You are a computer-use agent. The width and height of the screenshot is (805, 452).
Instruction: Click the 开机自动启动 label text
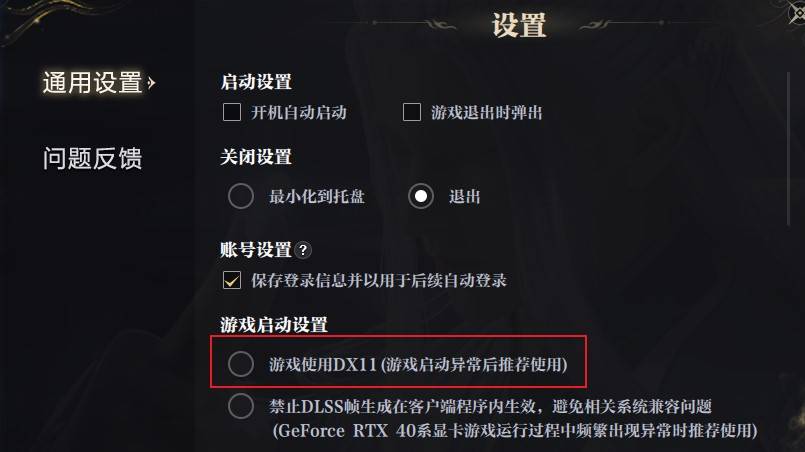pos(299,112)
